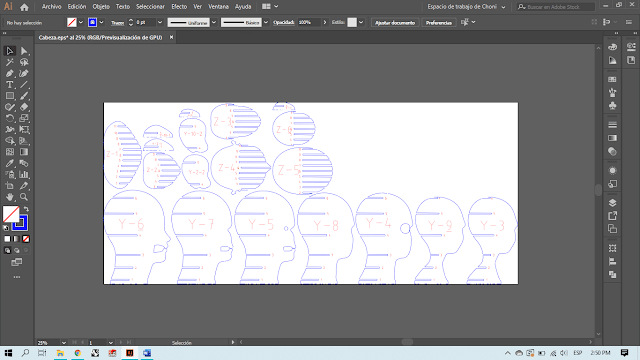Select the Eraser tool

[x=24, y=107]
